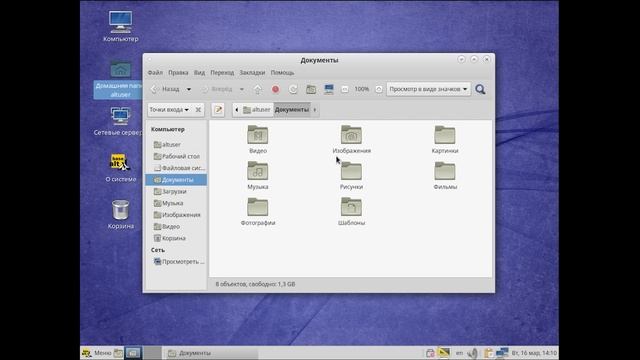Click the network icon in the tray
Screen dimensions: 640x360
(502, 353)
